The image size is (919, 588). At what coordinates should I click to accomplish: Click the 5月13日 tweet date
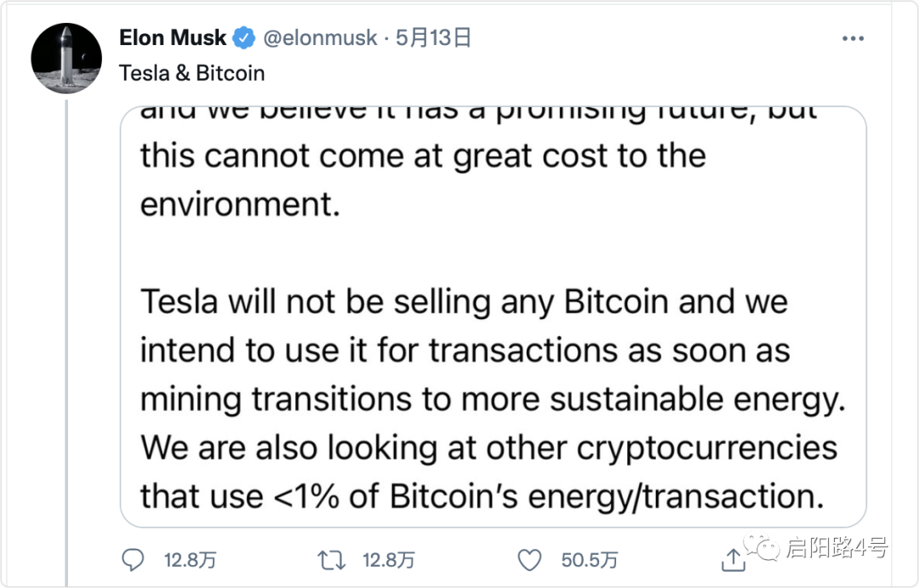[433, 38]
